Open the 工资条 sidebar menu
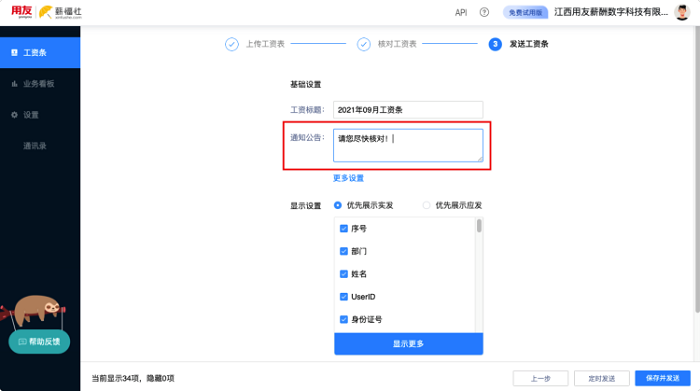Viewport: 700px width, 391px height. point(40,53)
